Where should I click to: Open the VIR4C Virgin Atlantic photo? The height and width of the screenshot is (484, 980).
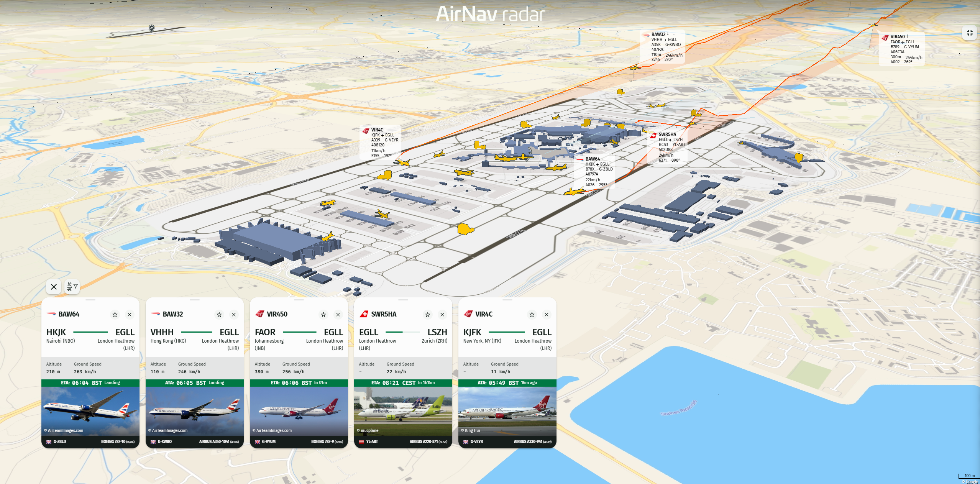[507, 411]
